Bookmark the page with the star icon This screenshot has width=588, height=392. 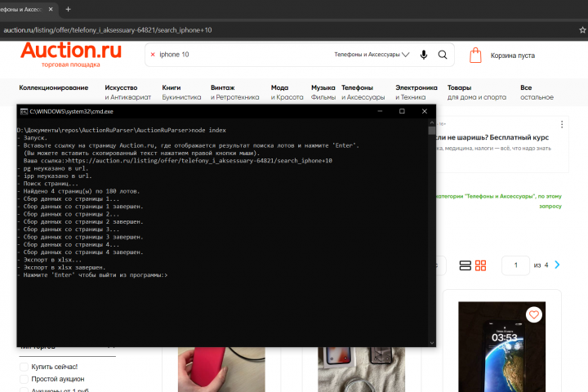(582, 30)
